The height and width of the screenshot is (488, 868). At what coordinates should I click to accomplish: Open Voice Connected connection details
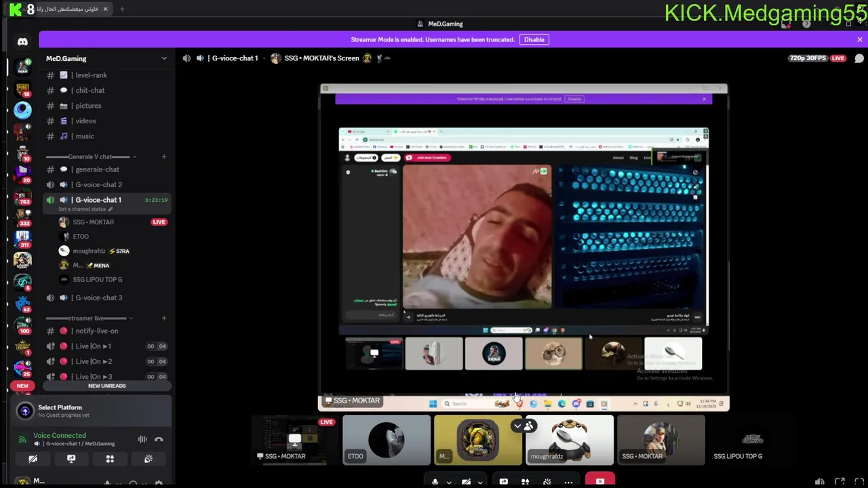60,436
